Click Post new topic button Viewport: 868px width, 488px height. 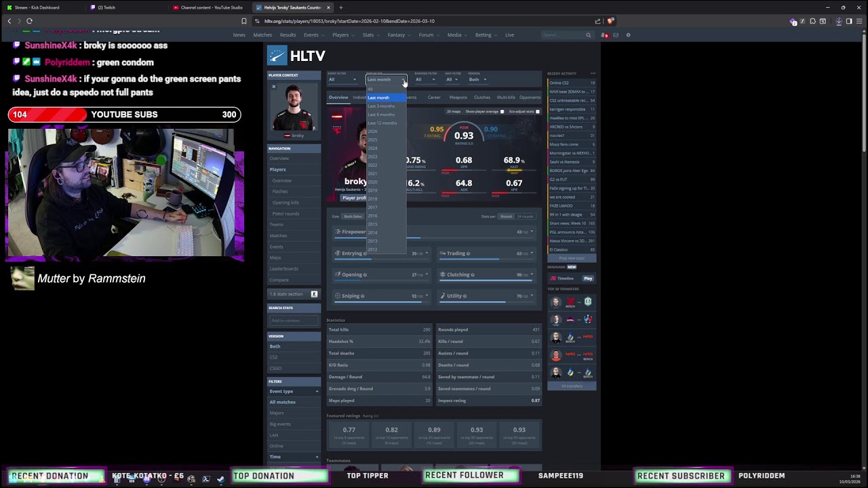click(x=572, y=258)
